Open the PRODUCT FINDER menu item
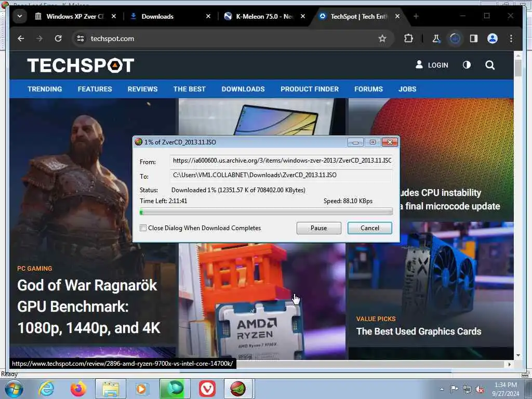Screen dimensions: 532x399 pos(310,89)
